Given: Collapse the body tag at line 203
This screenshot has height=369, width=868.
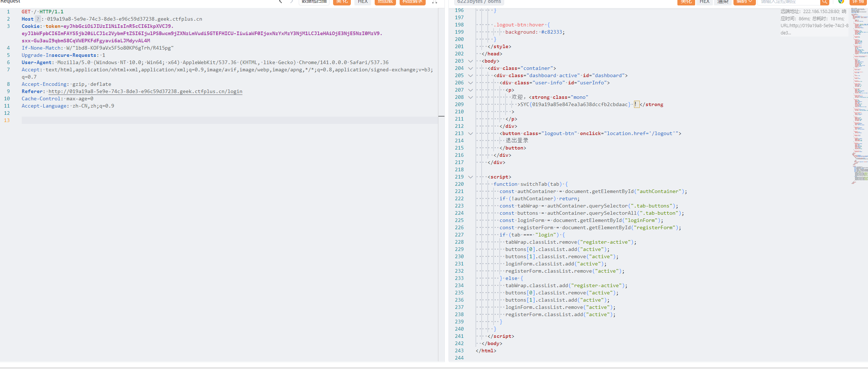Looking at the screenshot, I should click(x=470, y=61).
